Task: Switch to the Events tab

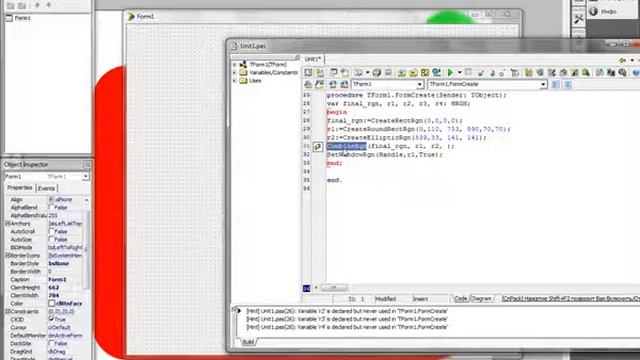Action: (x=46, y=188)
